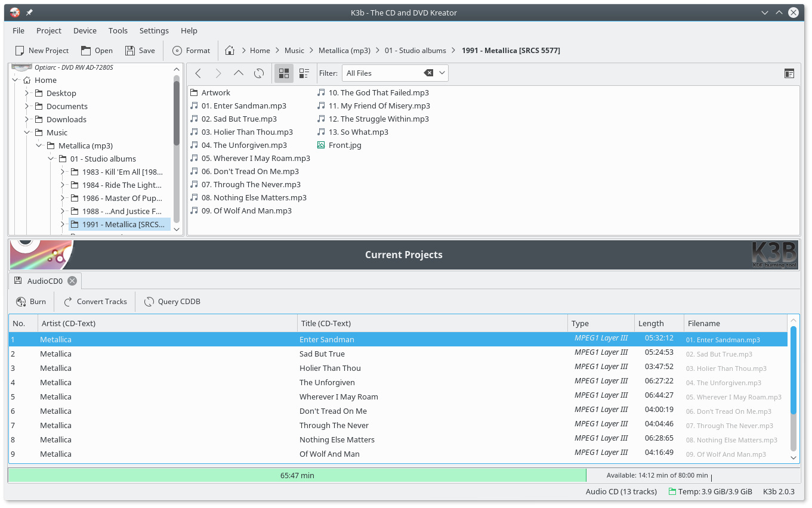Open the Help menu
The image size is (812, 508).
[x=189, y=31]
